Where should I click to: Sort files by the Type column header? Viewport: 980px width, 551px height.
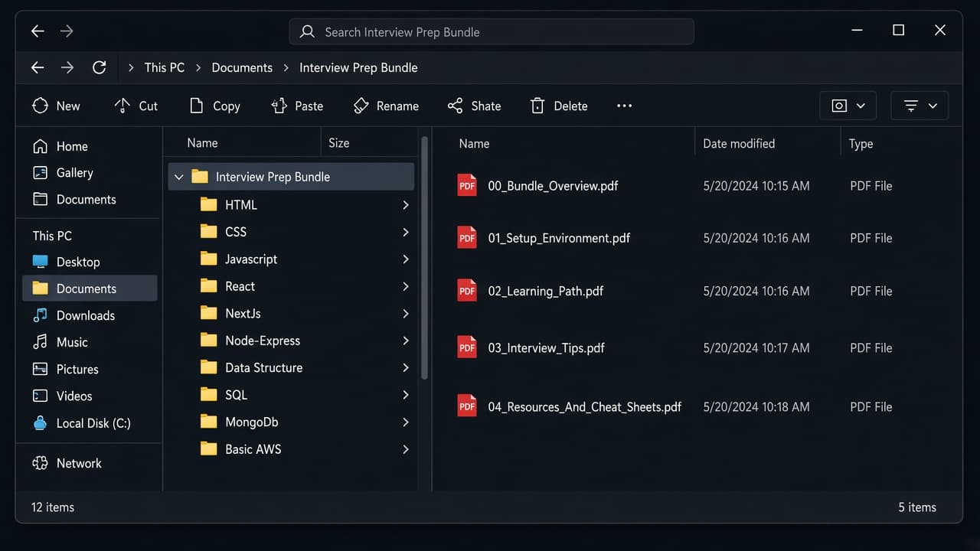click(861, 144)
